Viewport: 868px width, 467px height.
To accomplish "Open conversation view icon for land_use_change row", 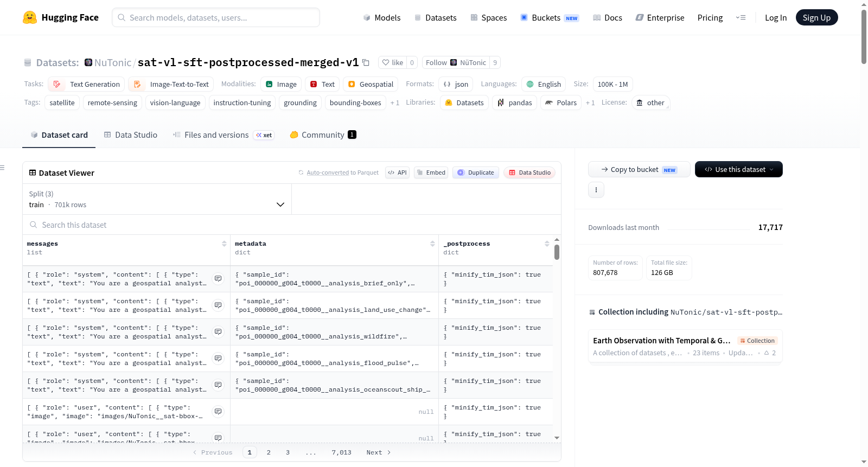I will click(218, 305).
